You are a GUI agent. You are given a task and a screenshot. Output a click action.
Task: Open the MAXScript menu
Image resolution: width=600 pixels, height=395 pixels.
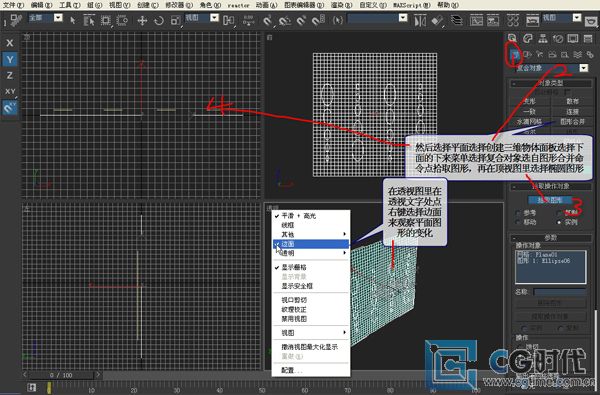[x=412, y=5]
